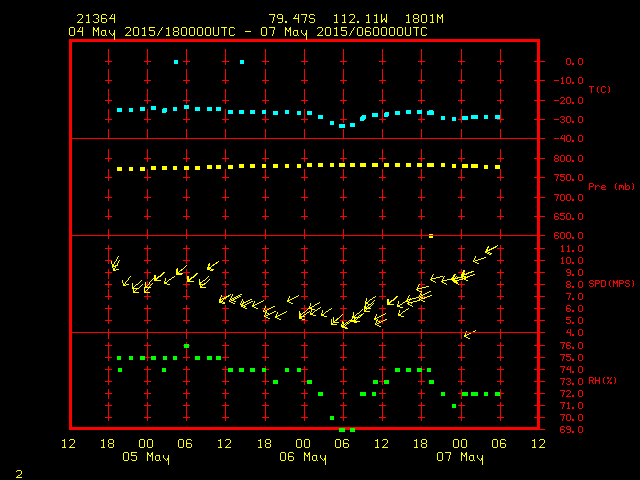This screenshot has width=640, height=480.
Task: Click the 75.0 humidity tick value
Action: pos(571,358)
